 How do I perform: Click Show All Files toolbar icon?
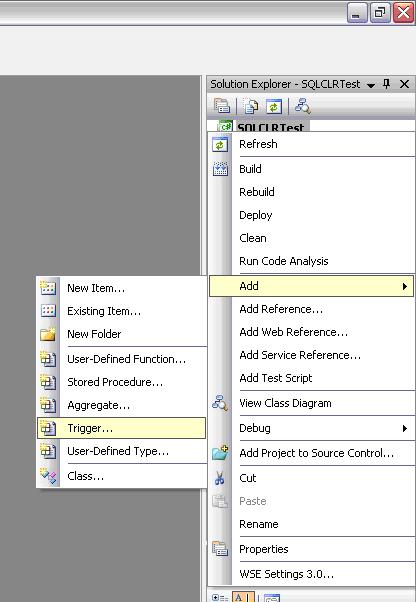251,106
